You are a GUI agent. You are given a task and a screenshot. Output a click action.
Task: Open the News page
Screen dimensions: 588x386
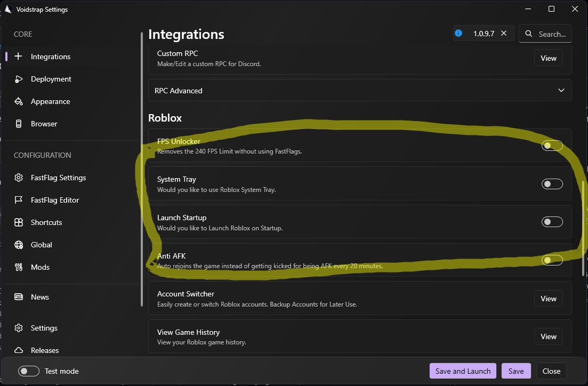point(71,297)
